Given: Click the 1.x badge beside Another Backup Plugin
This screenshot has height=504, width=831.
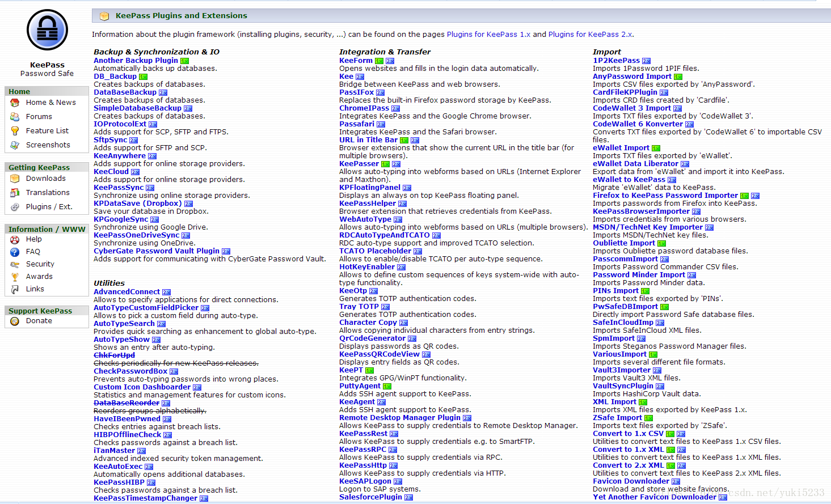Looking at the screenshot, I should click(x=184, y=61).
